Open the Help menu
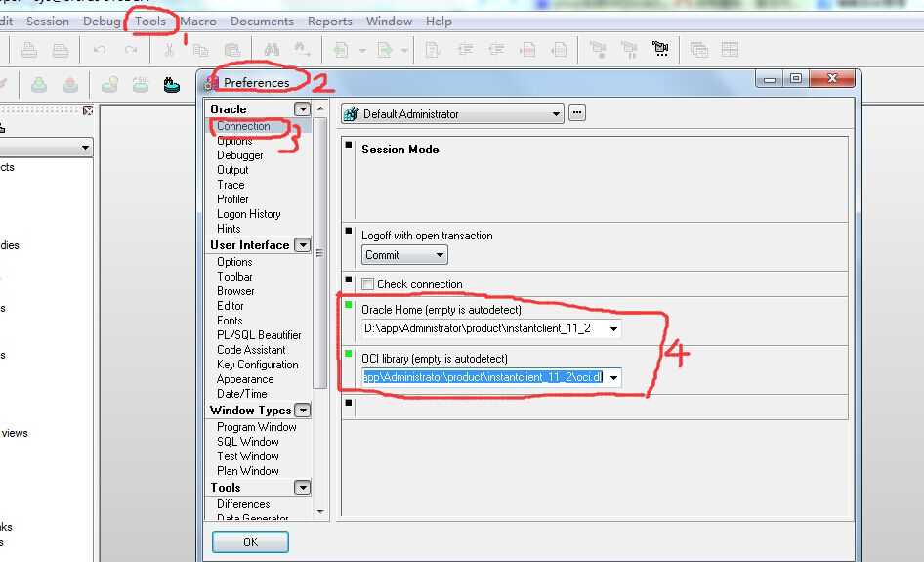 pos(439,22)
